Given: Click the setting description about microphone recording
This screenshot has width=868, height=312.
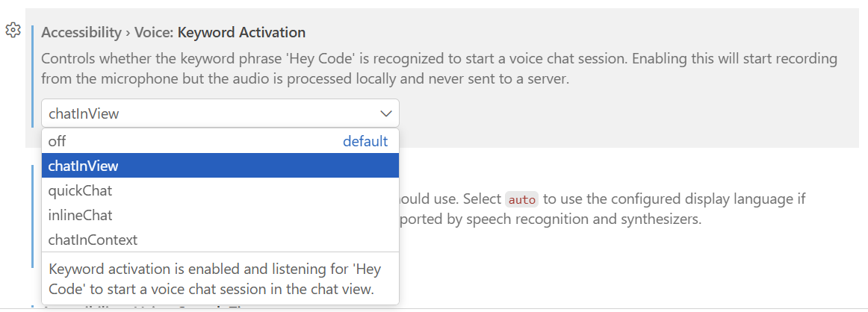Looking at the screenshot, I should click(439, 68).
